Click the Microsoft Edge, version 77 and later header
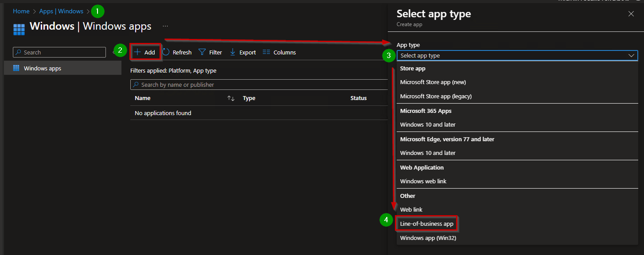The width and height of the screenshot is (644, 255). 447,139
